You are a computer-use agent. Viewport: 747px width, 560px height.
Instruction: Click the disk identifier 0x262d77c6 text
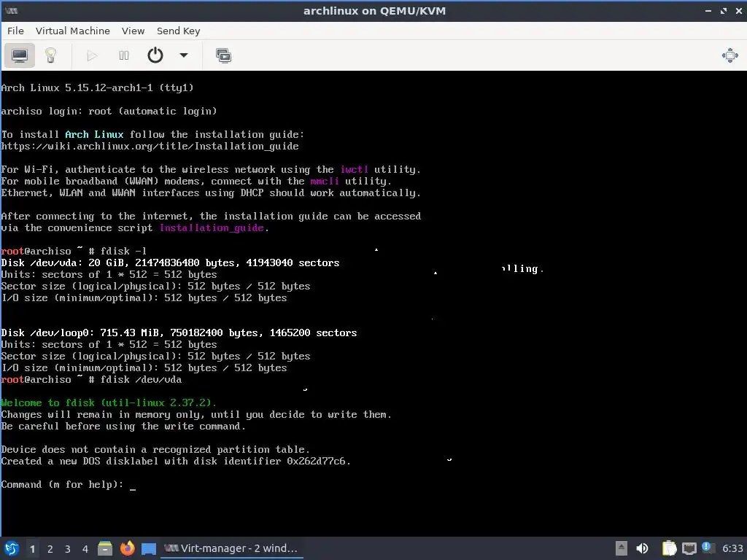tap(317, 461)
